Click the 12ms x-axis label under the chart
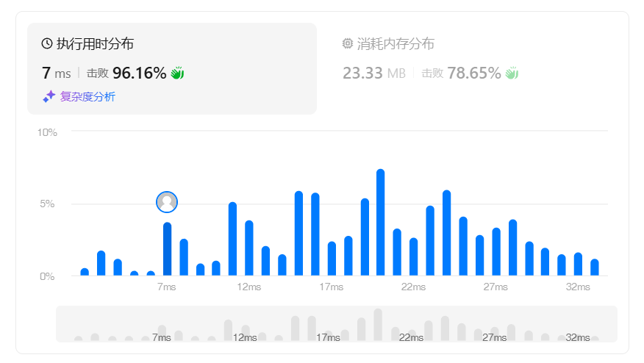 [x=249, y=287]
